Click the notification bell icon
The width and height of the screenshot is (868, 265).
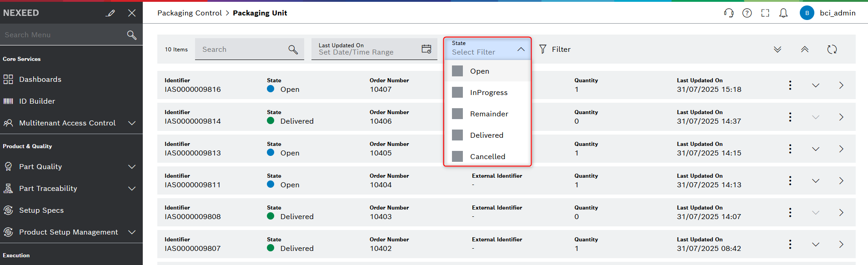pyautogui.click(x=783, y=13)
